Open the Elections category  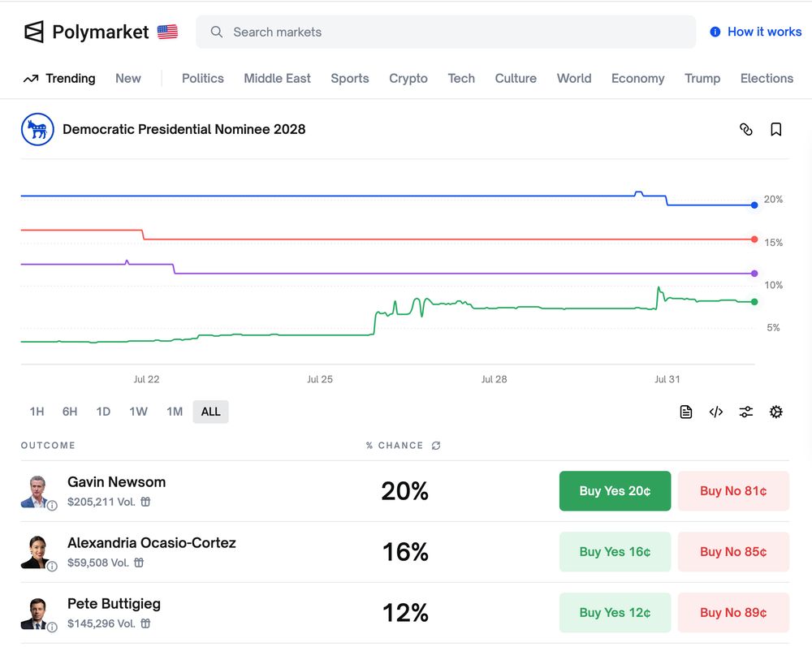[767, 79]
